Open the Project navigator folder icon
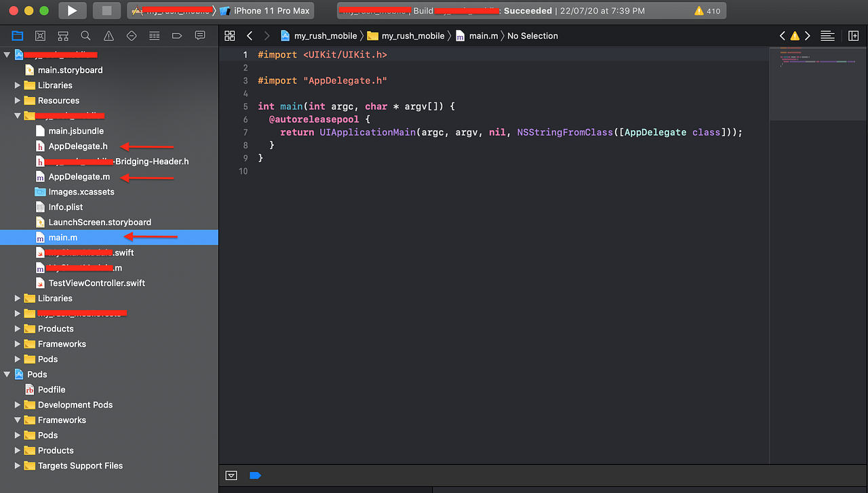 click(18, 35)
